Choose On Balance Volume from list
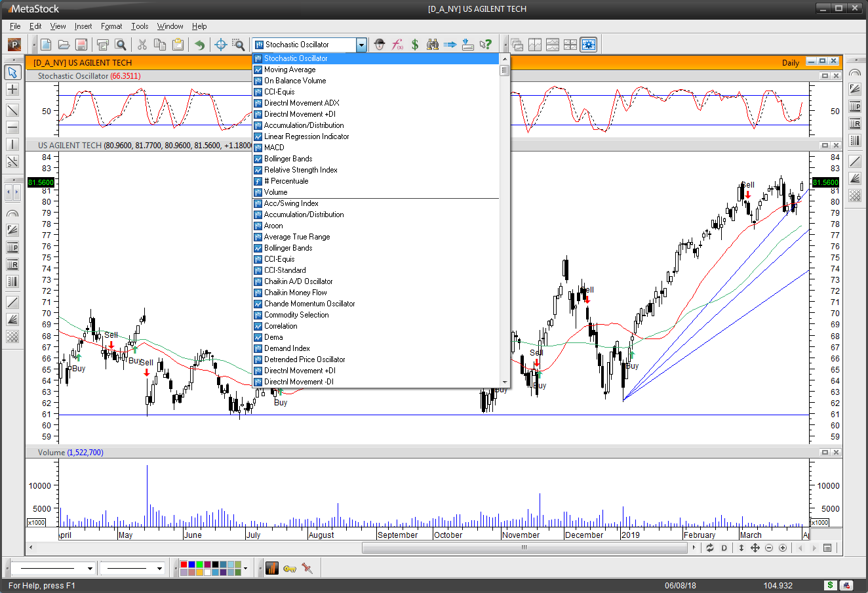Viewport: 868px width, 593px height. (376, 81)
